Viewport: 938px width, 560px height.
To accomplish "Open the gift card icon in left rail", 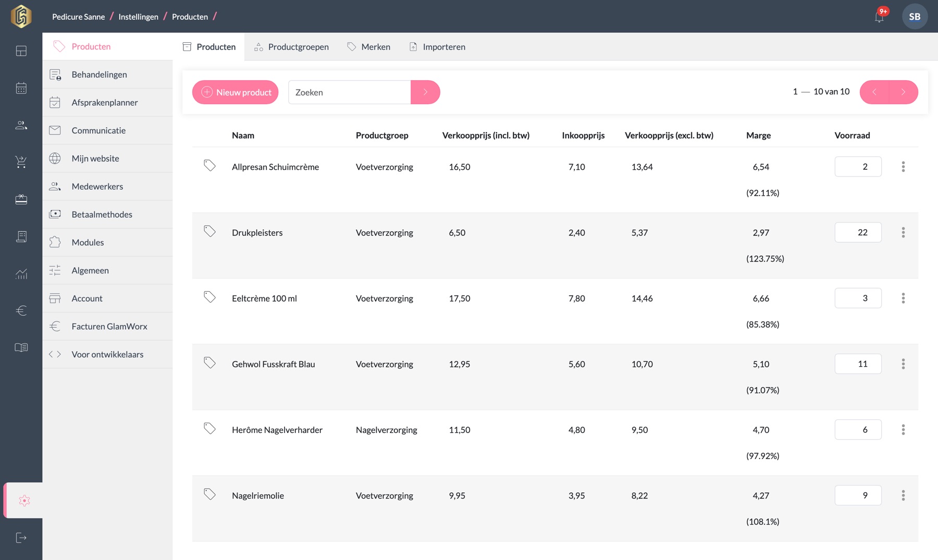I will pos(21,199).
